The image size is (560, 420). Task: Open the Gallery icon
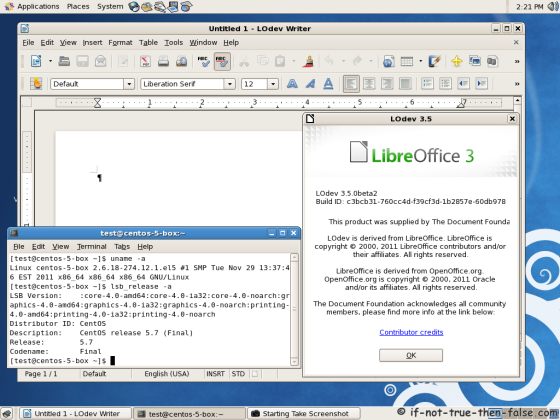(475, 61)
